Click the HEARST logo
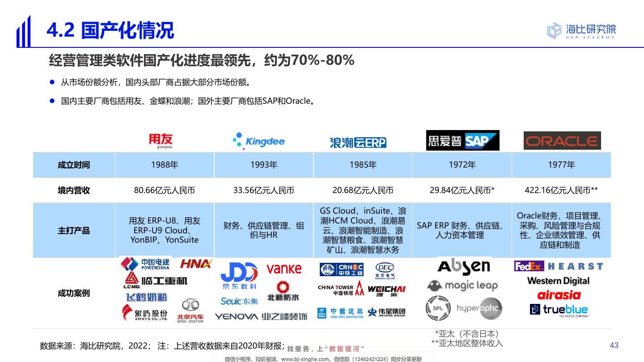This screenshot has width=644, height=362. 575,266
